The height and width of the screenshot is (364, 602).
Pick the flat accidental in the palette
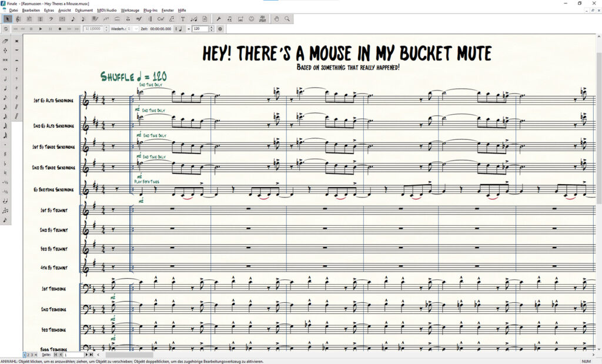point(5,163)
